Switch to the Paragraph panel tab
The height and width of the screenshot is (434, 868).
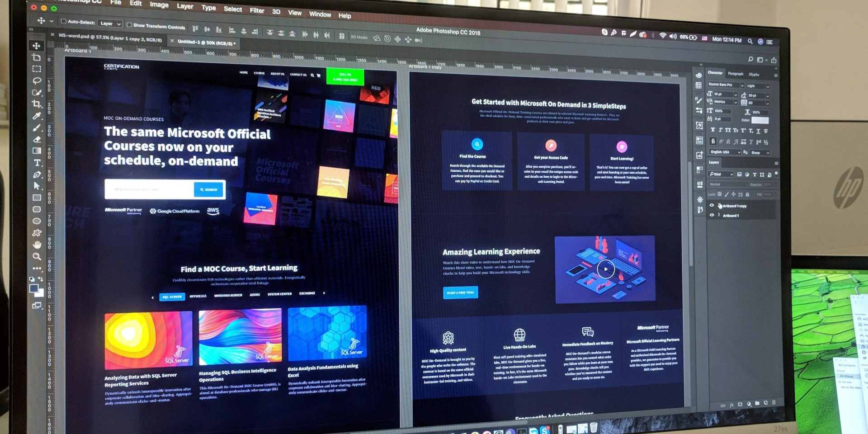736,74
